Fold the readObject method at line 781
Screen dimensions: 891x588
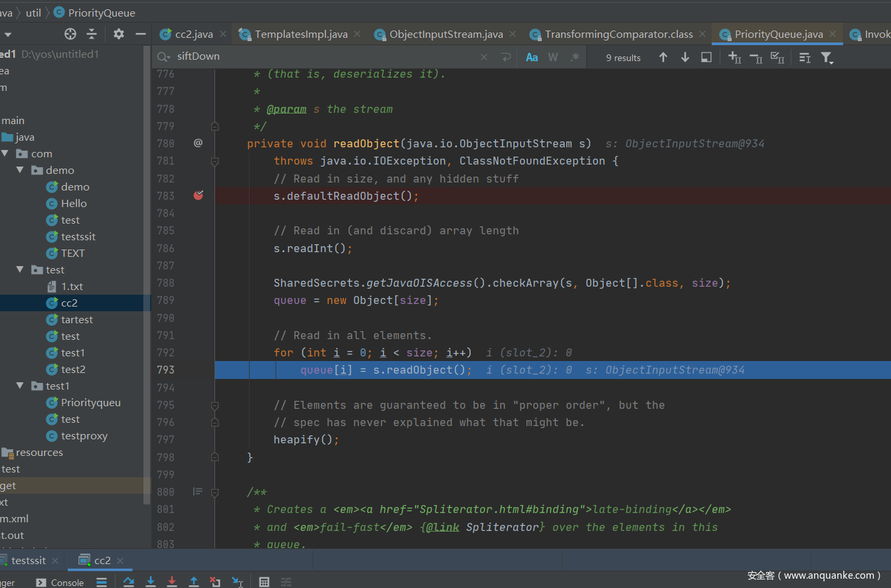[x=214, y=161]
